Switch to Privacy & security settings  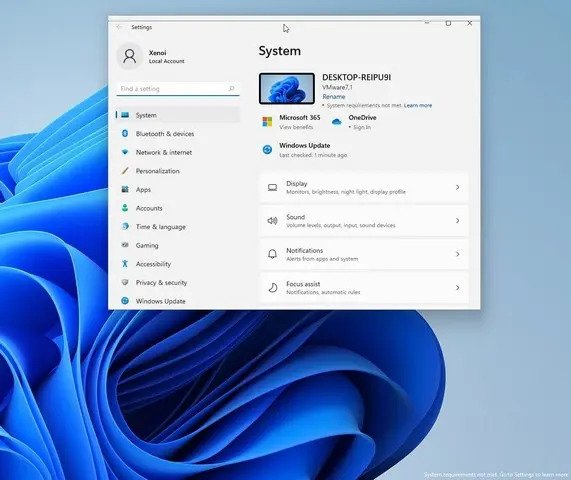click(178, 282)
